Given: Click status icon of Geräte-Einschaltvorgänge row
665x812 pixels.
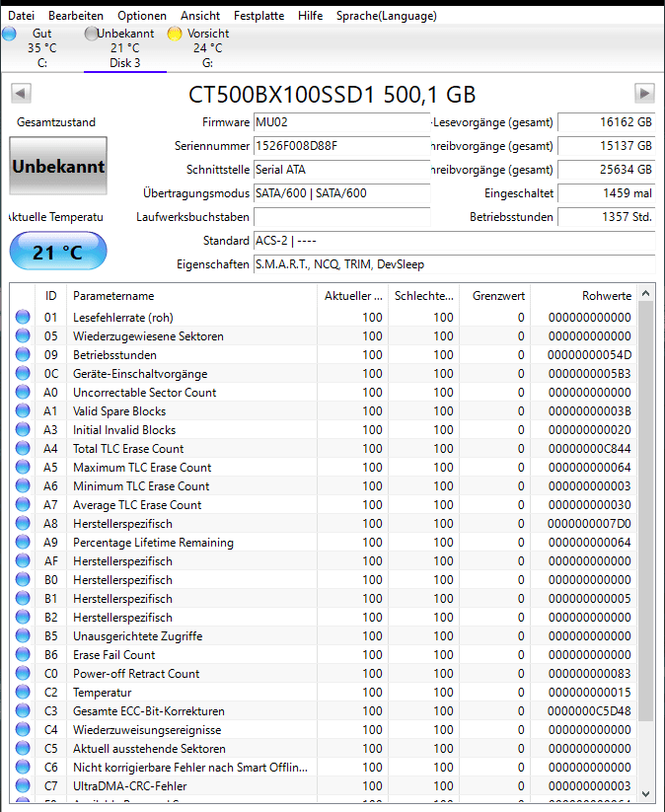Looking at the screenshot, I should point(23,373).
